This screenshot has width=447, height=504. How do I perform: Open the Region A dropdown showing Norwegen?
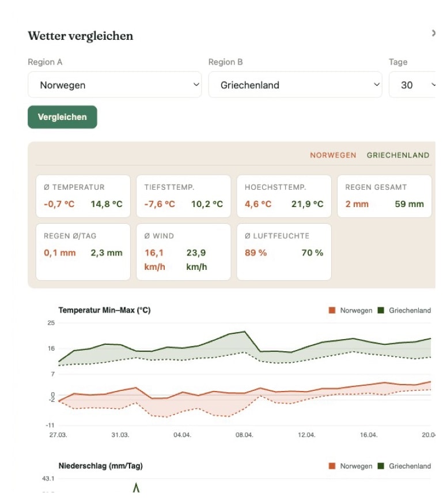[114, 84]
